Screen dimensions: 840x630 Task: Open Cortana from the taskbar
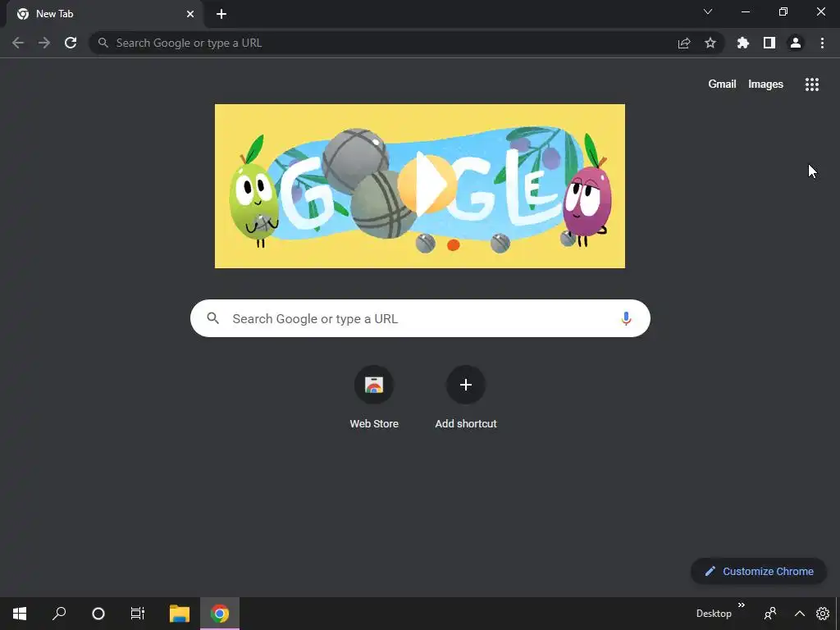click(x=98, y=614)
